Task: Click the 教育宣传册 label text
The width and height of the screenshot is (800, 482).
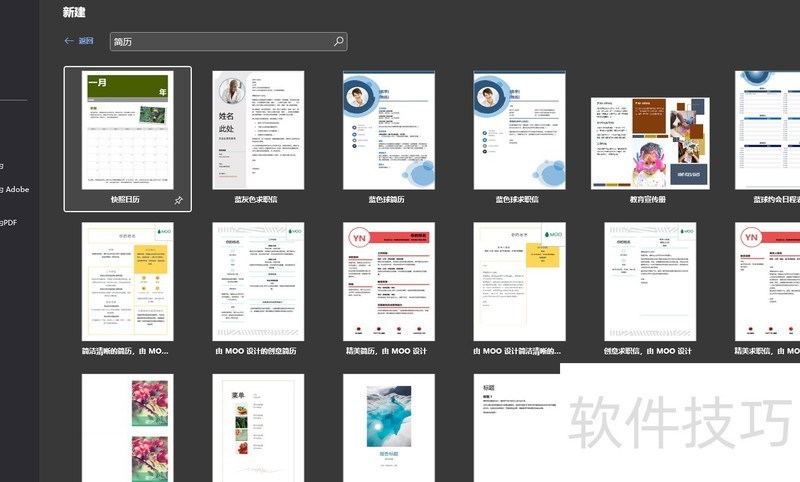Action: click(647, 199)
